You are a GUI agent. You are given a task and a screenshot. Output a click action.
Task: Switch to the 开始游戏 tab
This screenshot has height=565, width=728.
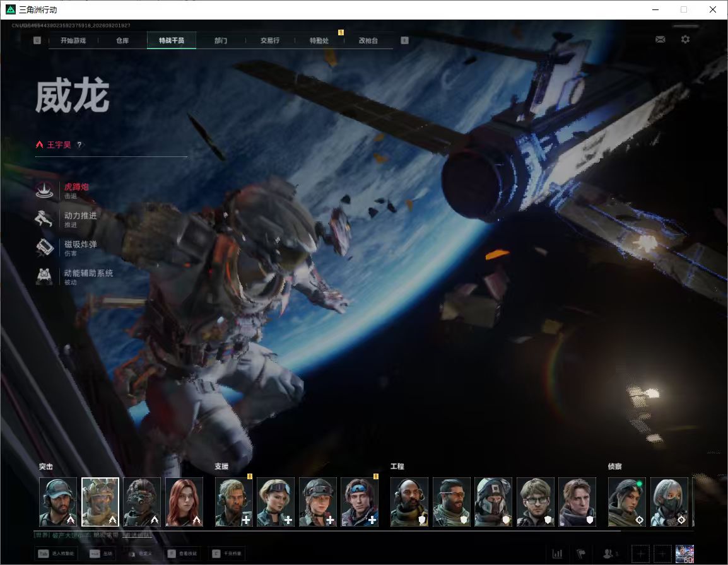73,40
